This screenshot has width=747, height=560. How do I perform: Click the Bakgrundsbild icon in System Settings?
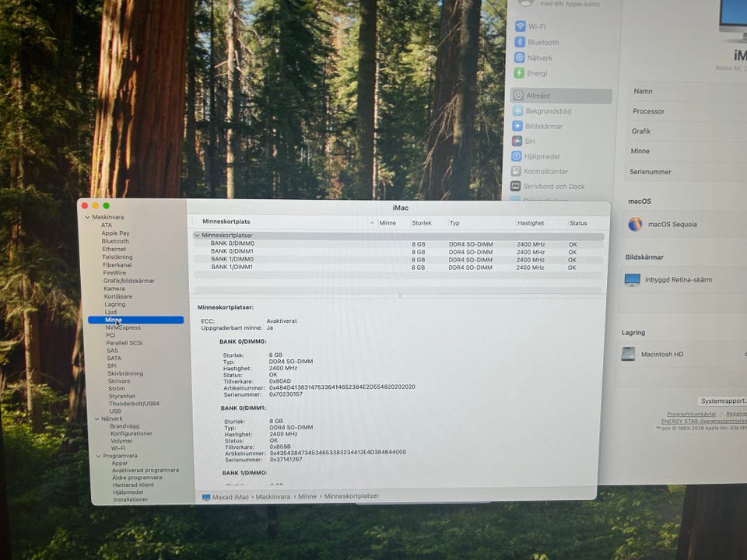click(518, 111)
